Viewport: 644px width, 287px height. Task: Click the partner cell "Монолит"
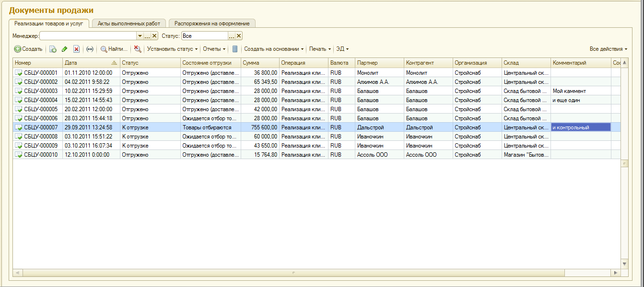(379, 73)
